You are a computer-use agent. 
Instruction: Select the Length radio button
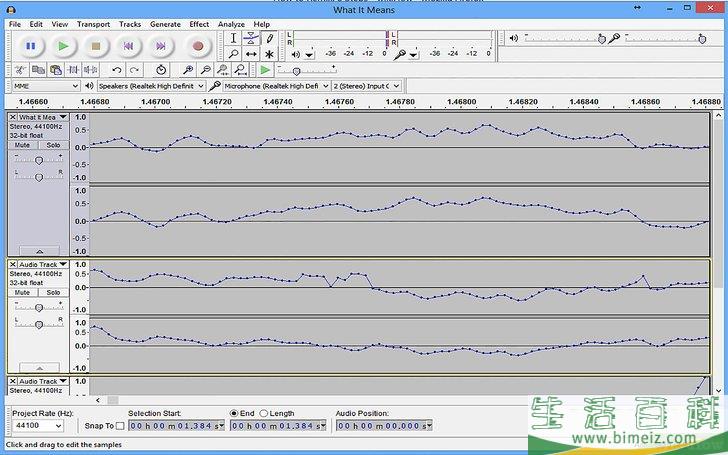264,413
